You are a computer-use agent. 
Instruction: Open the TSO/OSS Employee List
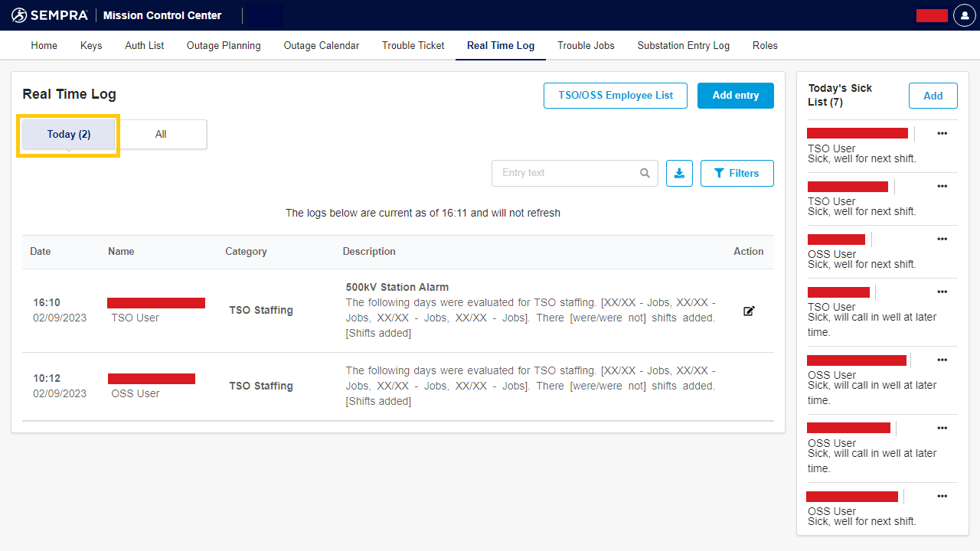[x=616, y=96]
